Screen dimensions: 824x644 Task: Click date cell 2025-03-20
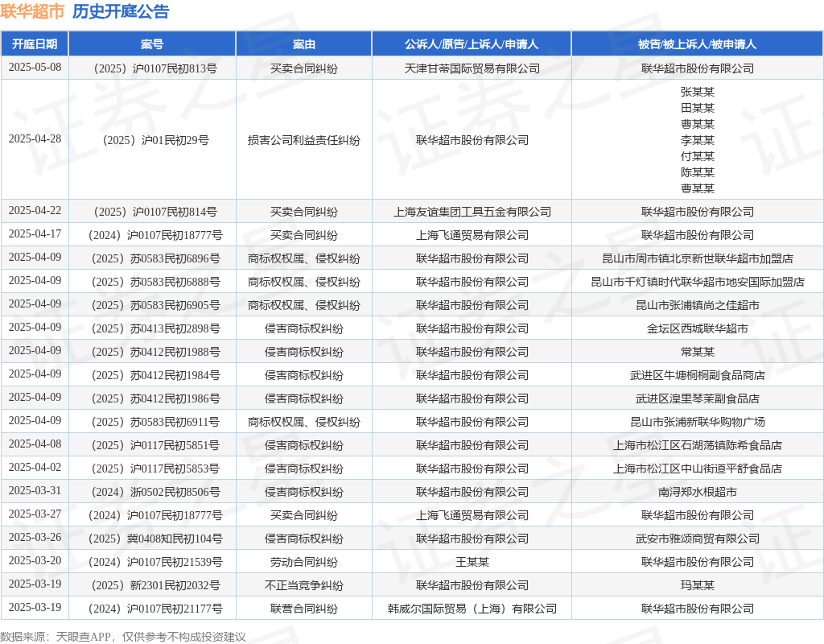(x=35, y=561)
